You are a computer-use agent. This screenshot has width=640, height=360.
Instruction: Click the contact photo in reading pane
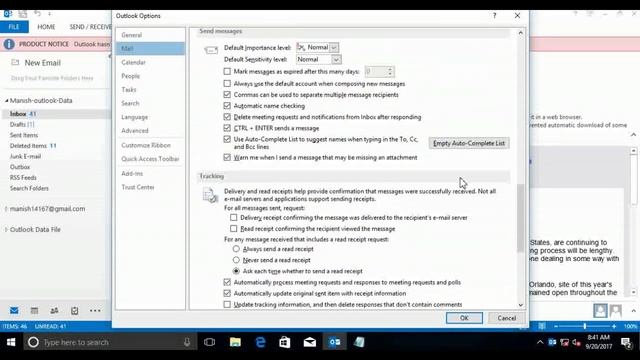600,311
